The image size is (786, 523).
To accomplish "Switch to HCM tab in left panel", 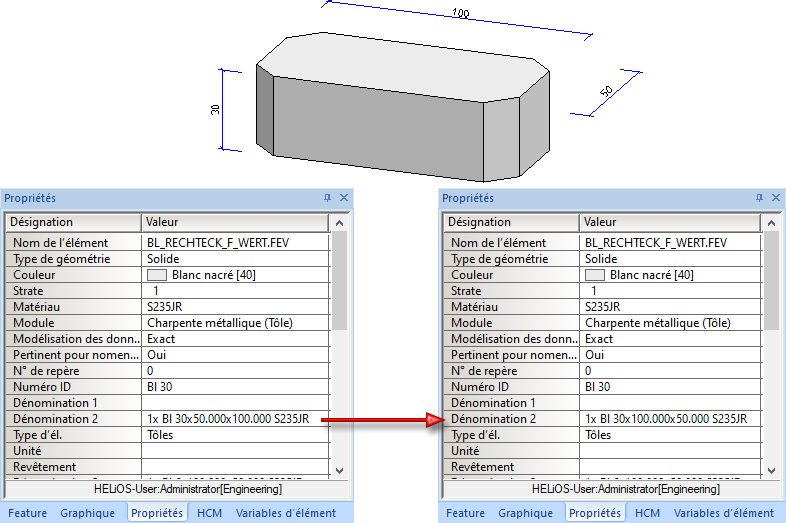I will (210, 513).
